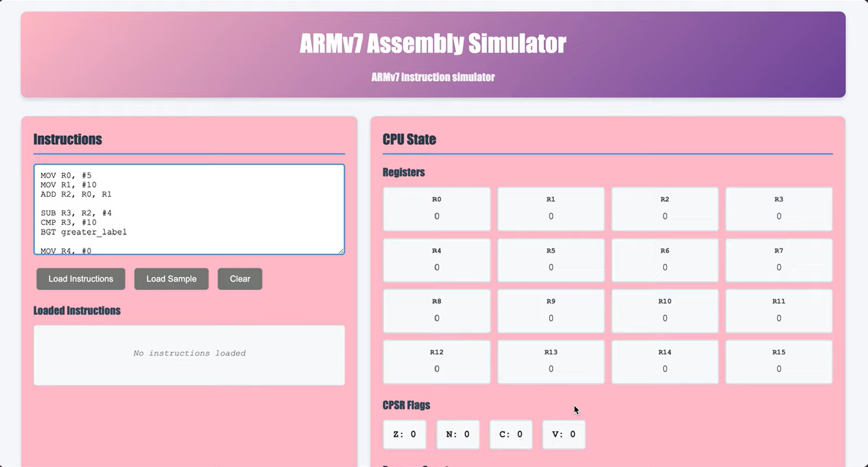Click the Z flag box
The width and height of the screenshot is (868, 467).
404,434
